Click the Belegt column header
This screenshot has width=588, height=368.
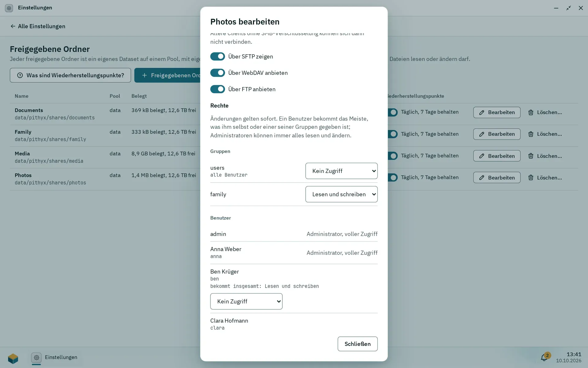tap(139, 96)
